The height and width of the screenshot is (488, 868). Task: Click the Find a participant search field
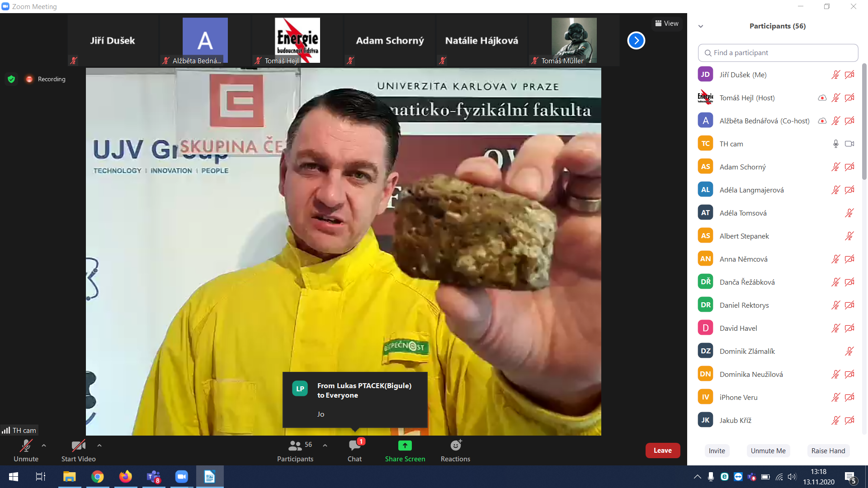click(x=778, y=53)
